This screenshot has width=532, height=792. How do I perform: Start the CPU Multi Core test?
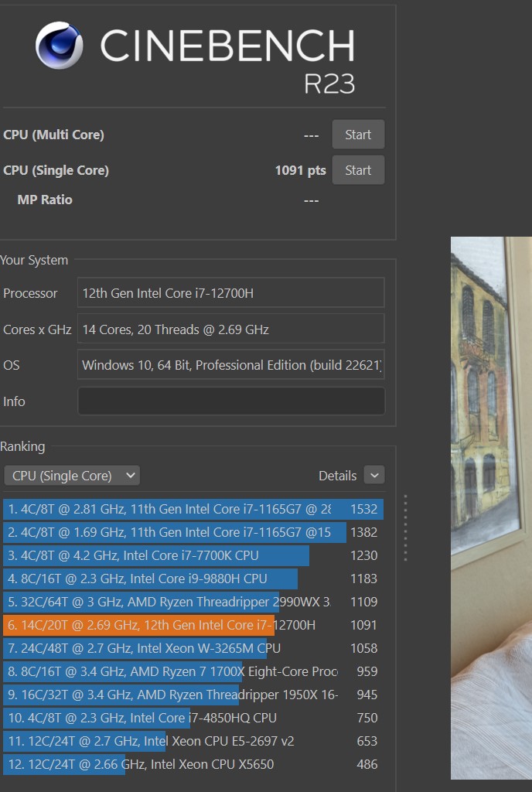click(x=358, y=135)
